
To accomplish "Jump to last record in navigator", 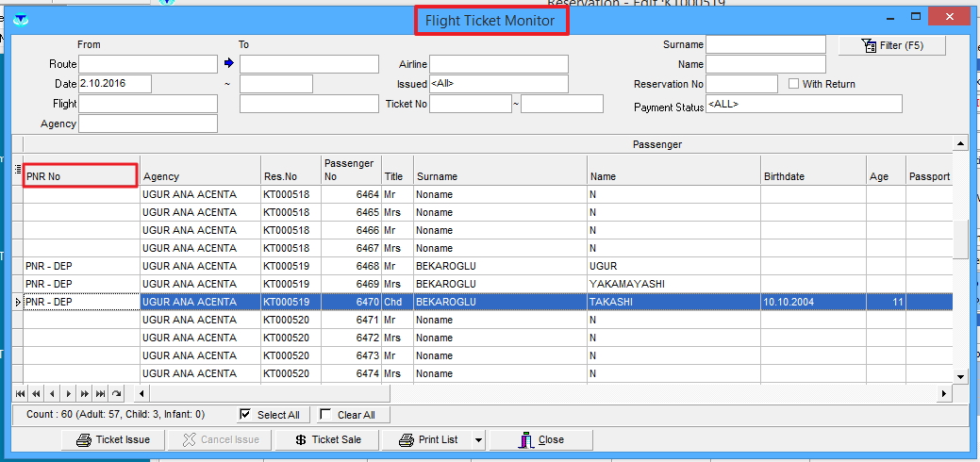I will (x=100, y=393).
